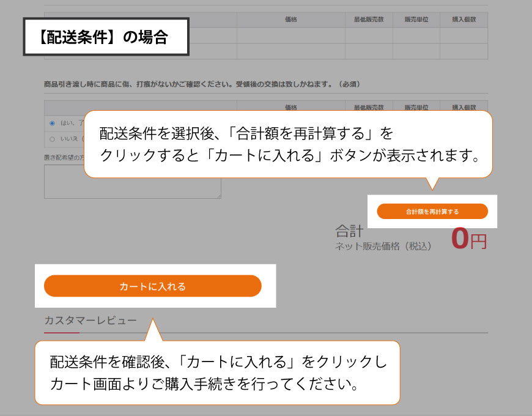The height and width of the screenshot is (416, 532).
Task: Grab the text area resize handle corner
Action: 218,196
